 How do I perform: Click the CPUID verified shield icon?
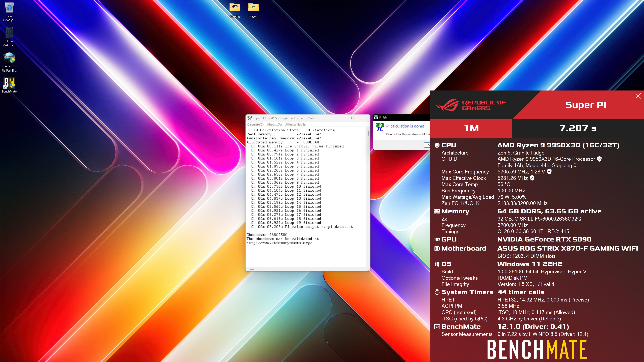[599, 159]
